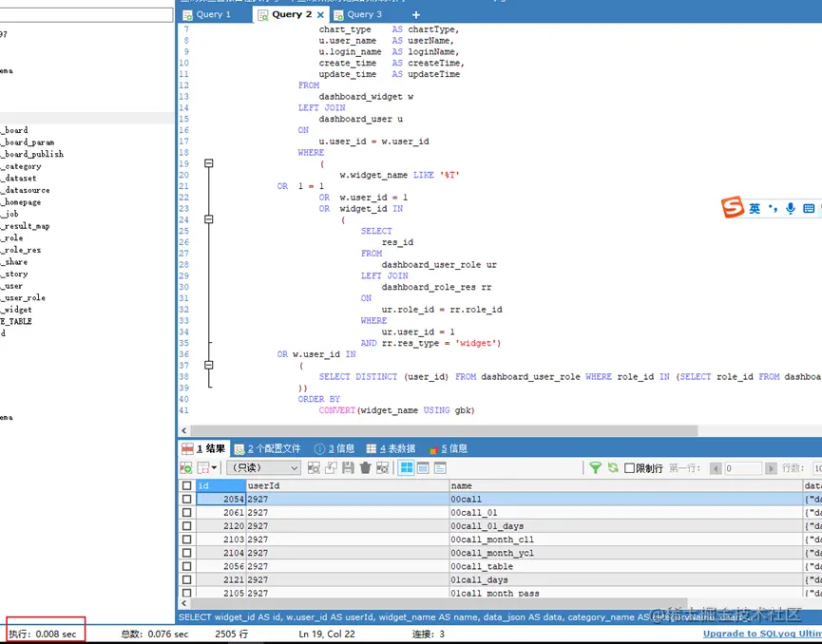This screenshot has height=644, width=822.
Task: Collapse the subquery fold at line 24
Action: (x=208, y=219)
